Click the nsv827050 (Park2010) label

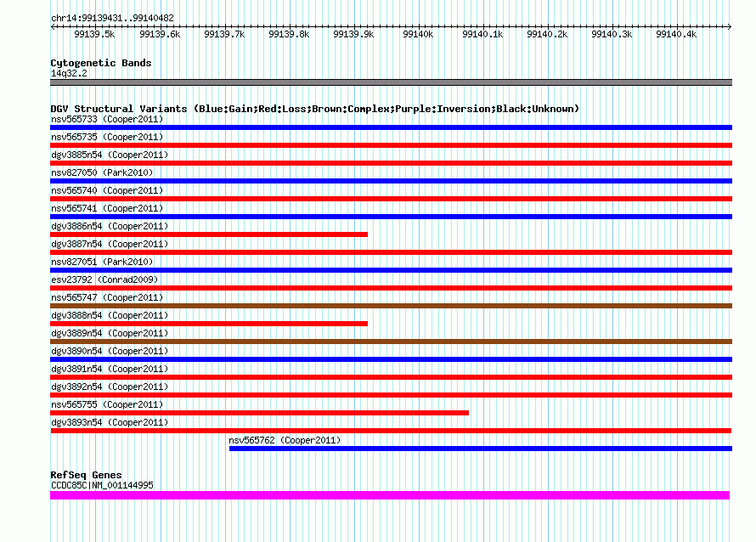pyautogui.click(x=102, y=172)
